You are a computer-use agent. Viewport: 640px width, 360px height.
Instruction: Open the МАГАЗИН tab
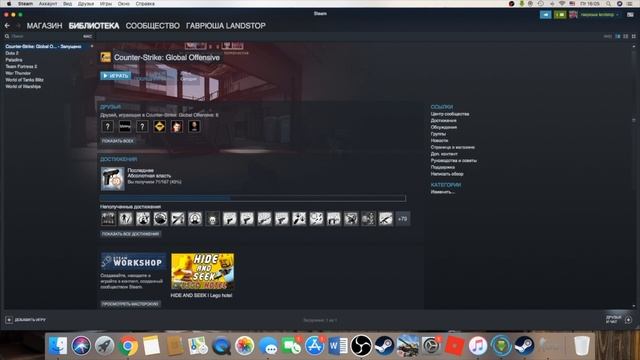[x=44, y=26]
